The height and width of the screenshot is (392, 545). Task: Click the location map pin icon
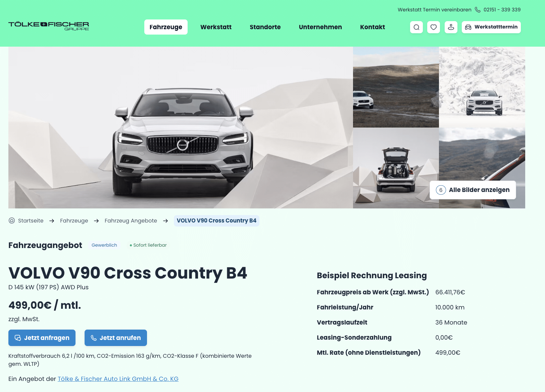tap(451, 27)
